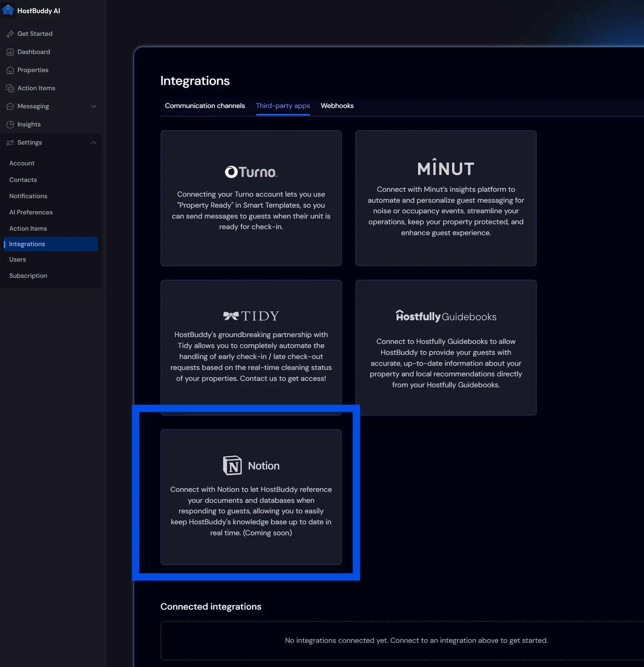Click the Dashboard chart icon

10,52
